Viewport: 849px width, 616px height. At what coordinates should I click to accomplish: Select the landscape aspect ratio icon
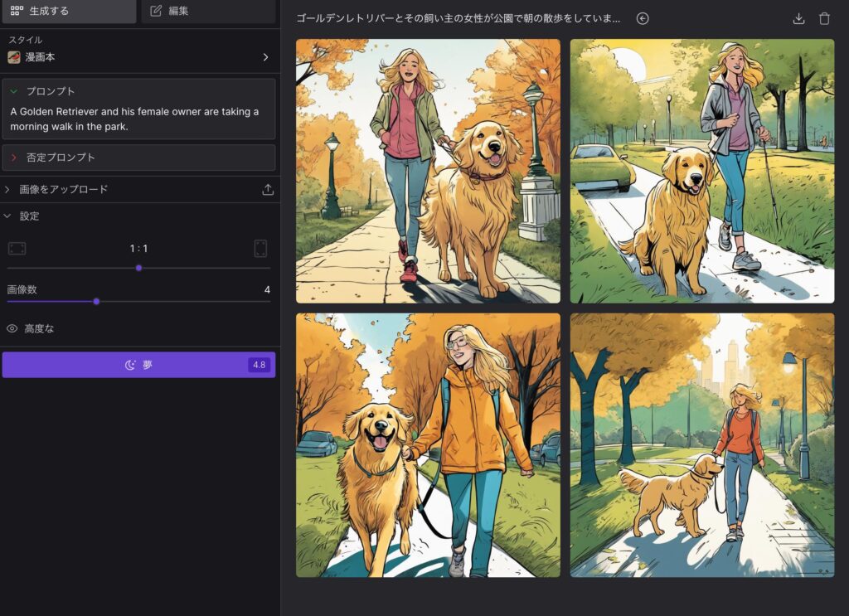click(17, 248)
